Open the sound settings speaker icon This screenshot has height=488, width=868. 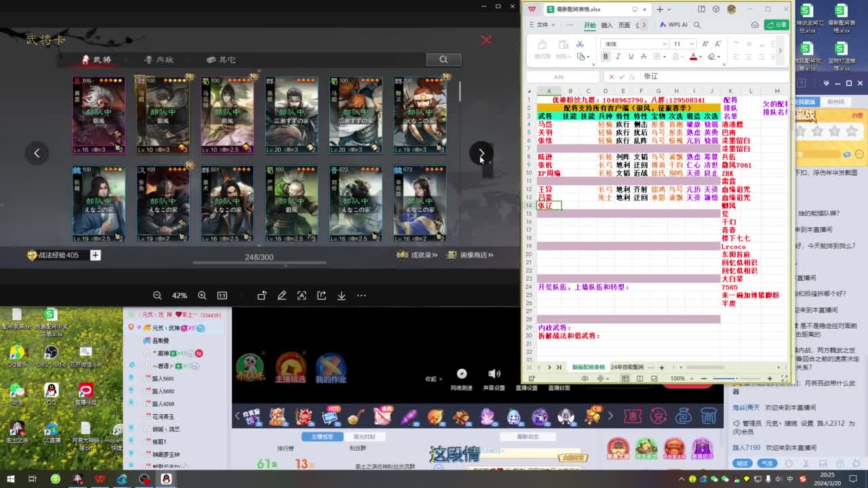tap(494, 373)
